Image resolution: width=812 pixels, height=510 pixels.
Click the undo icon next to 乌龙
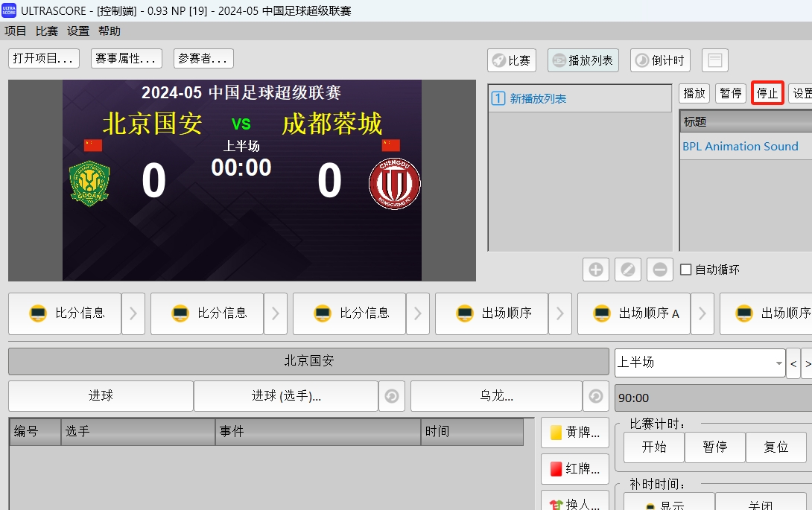coord(595,397)
